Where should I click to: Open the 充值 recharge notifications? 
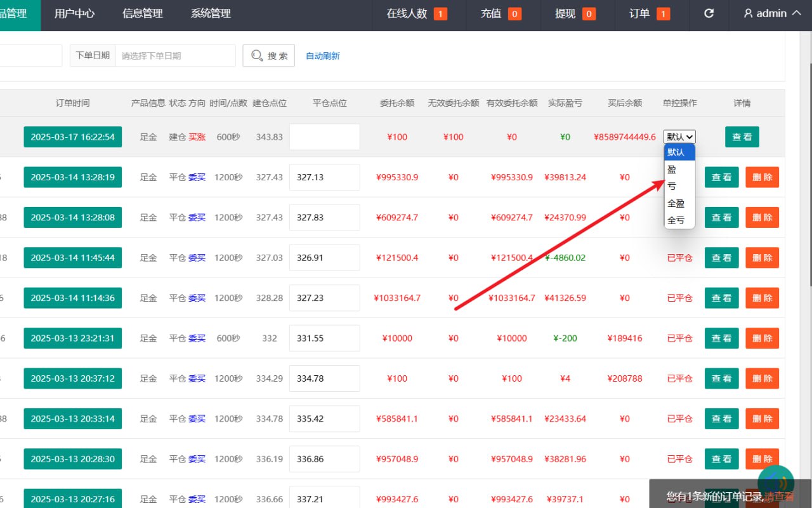coord(501,13)
